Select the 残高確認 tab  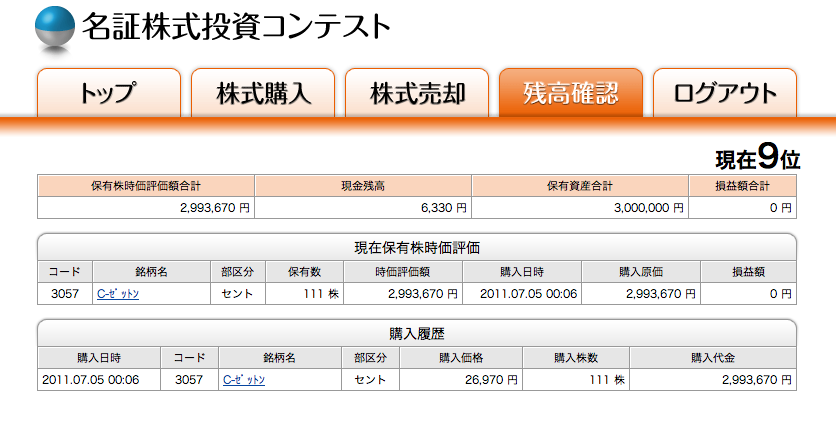[x=570, y=93]
